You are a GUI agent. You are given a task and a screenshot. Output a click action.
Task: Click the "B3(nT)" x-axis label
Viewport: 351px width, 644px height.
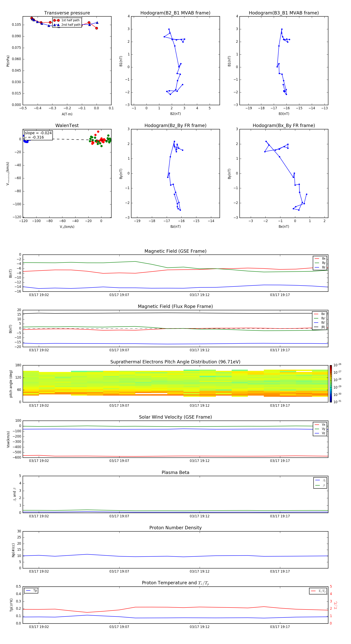pos(284,114)
